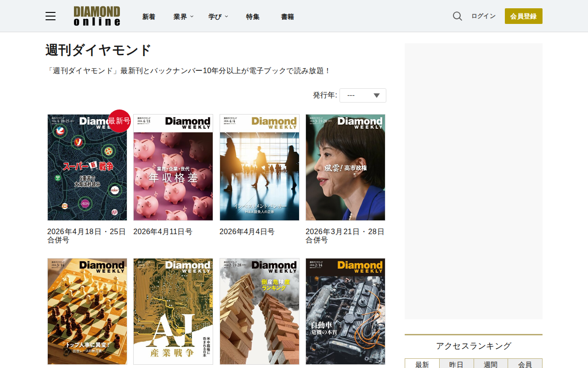Click the 会員登録 button
588x368 pixels.
(524, 16)
